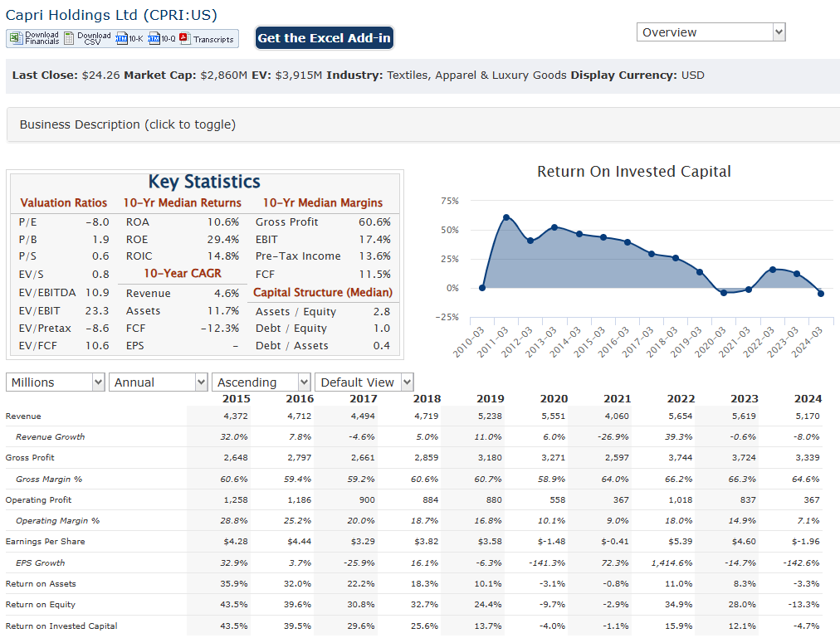
Task: Click the 2015 column header
Action: [x=237, y=399]
